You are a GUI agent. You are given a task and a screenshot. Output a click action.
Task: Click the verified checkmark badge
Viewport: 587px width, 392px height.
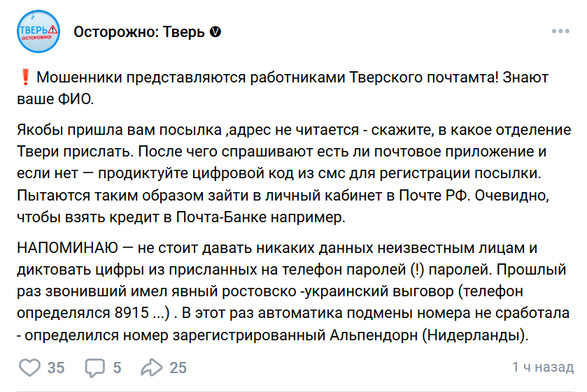[216, 32]
